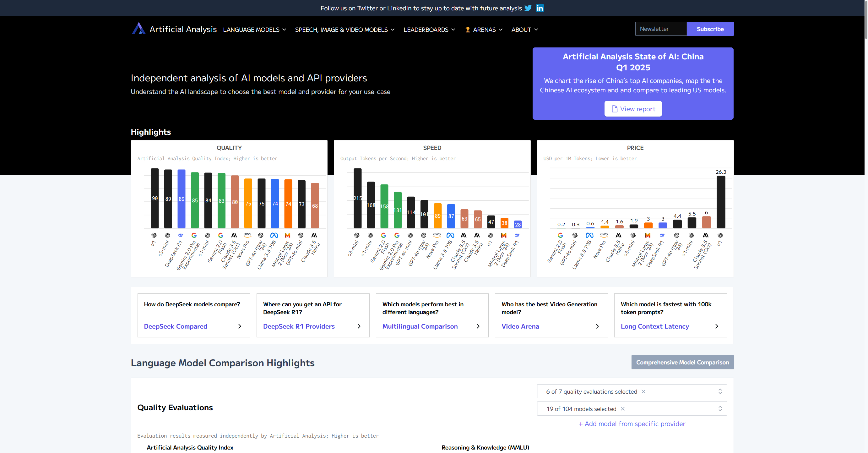Open the View report button
Screen dimensions: 868x453
click(x=633, y=109)
